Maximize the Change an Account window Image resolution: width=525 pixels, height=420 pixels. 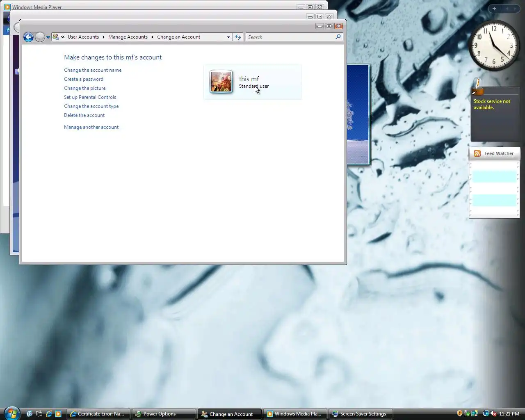329,26
